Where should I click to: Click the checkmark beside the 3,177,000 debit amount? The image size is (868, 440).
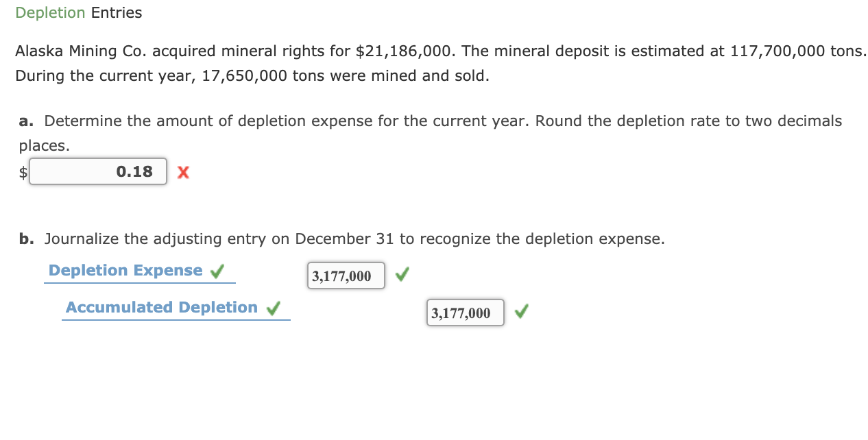coord(402,274)
